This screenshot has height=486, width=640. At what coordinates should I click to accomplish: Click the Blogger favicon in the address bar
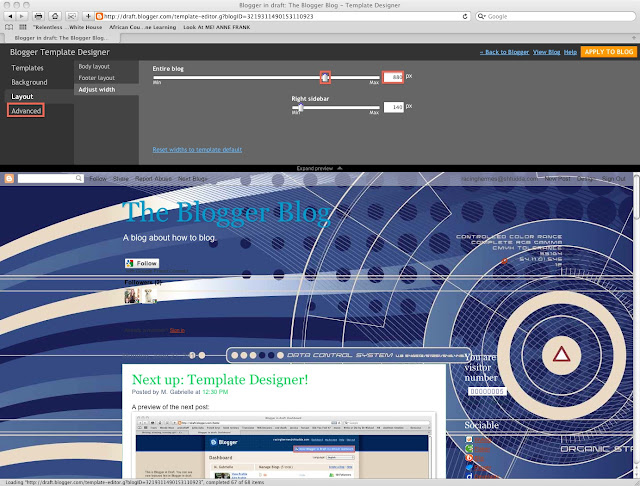99,16
